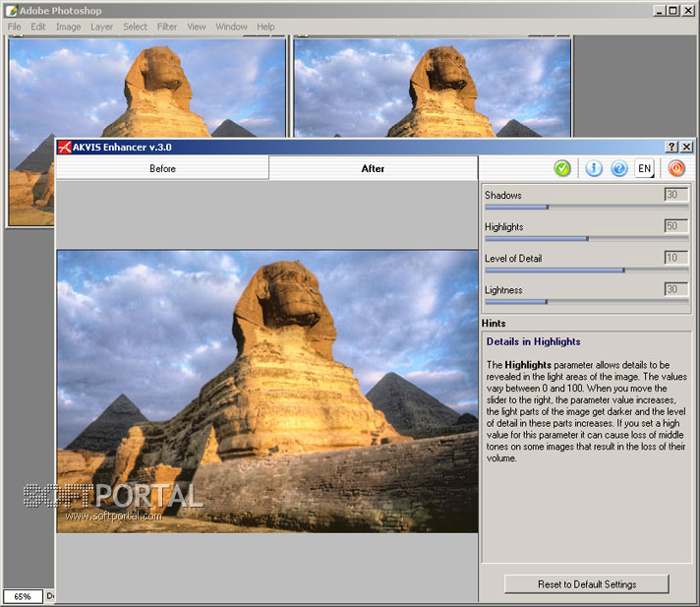
Task: Minimize the Adobe Photoshop window
Action: pos(660,10)
